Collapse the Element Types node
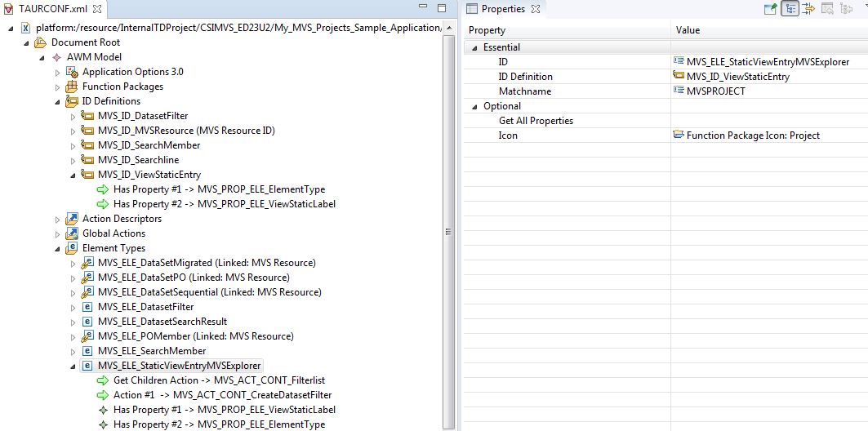 tap(58, 249)
